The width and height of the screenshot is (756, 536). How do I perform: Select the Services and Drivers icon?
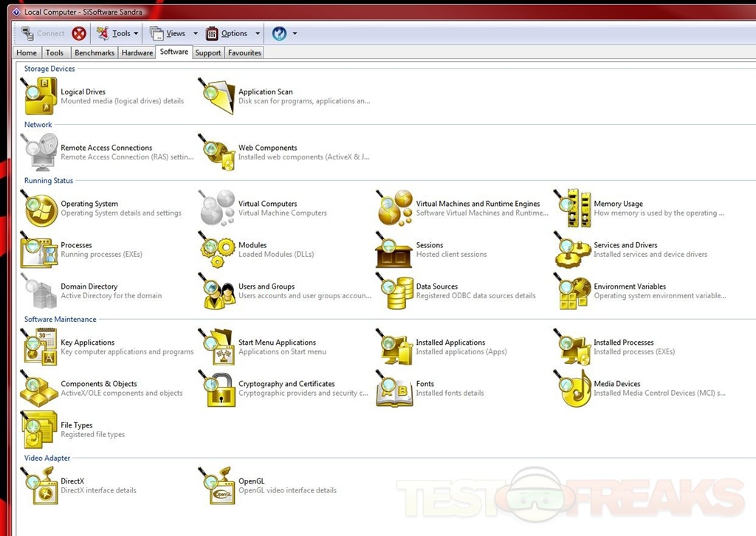coord(572,250)
